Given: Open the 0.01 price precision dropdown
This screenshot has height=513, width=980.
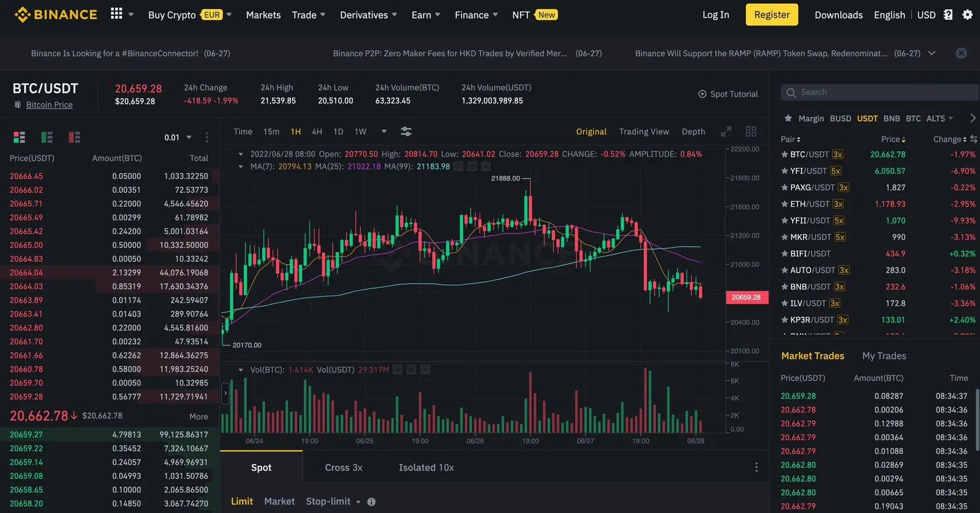Looking at the screenshot, I should (x=178, y=137).
